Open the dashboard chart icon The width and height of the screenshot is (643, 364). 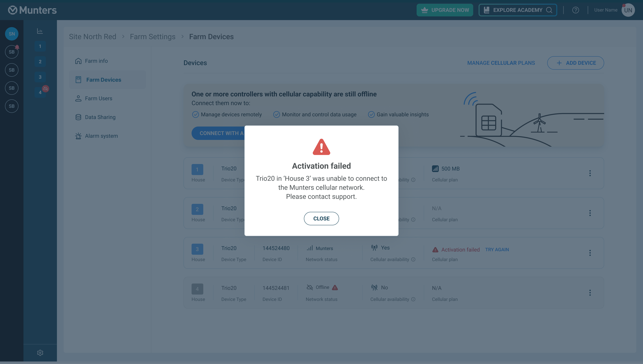point(40,31)
